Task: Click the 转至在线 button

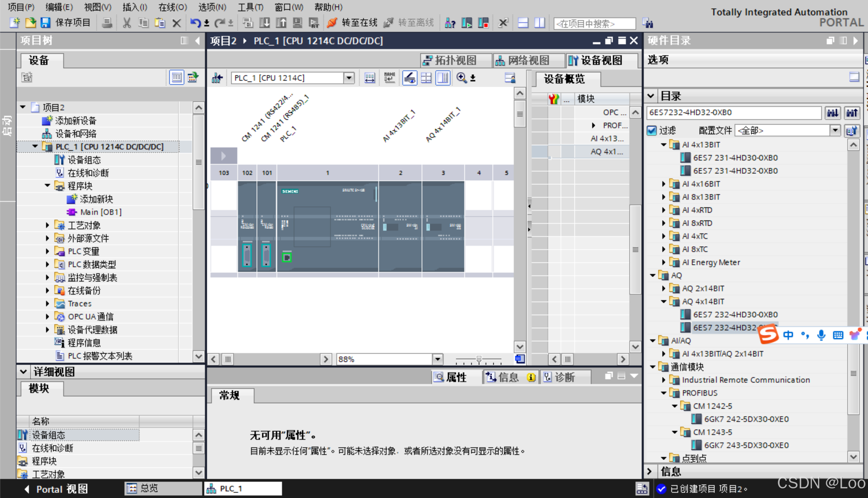Action: coord(353,22)
